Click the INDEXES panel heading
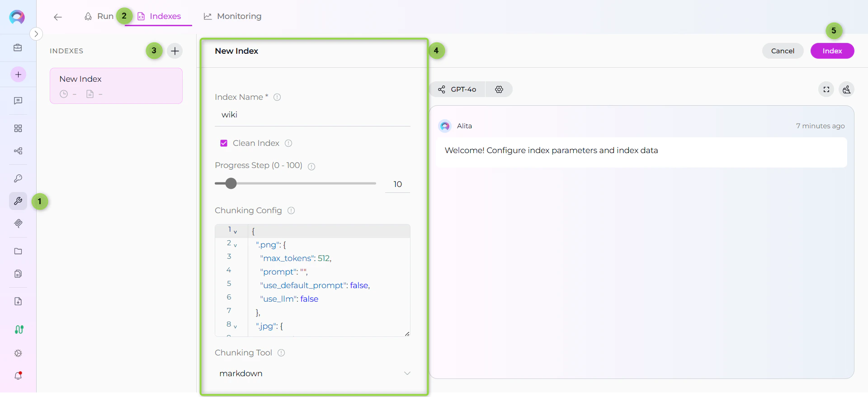This screenshot has width=868, height=397. click(x=66, y=51)
